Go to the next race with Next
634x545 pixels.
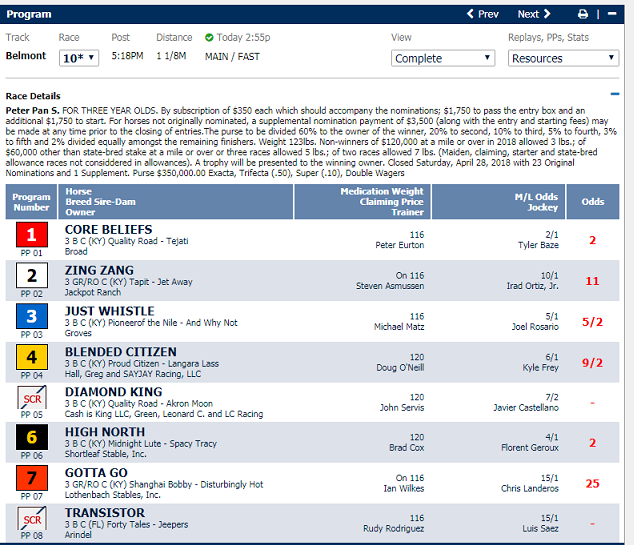click(x=533, y=14)
